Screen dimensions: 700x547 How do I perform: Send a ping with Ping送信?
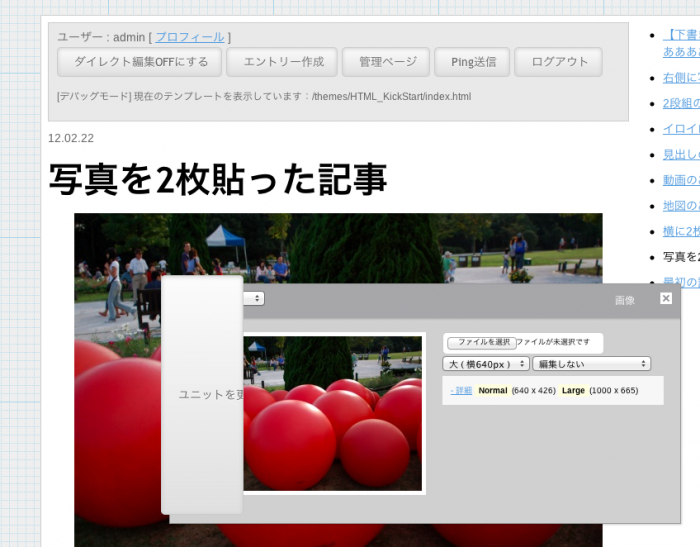(x=472, y=62)
